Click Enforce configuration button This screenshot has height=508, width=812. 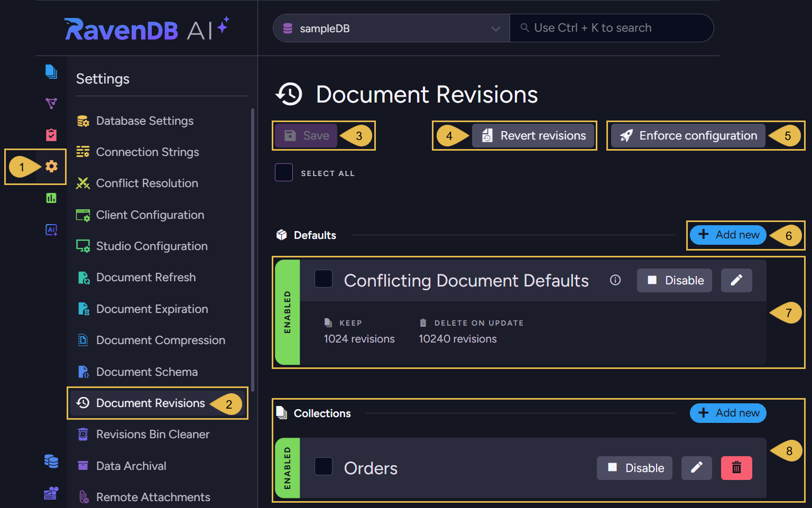point(688,136)
